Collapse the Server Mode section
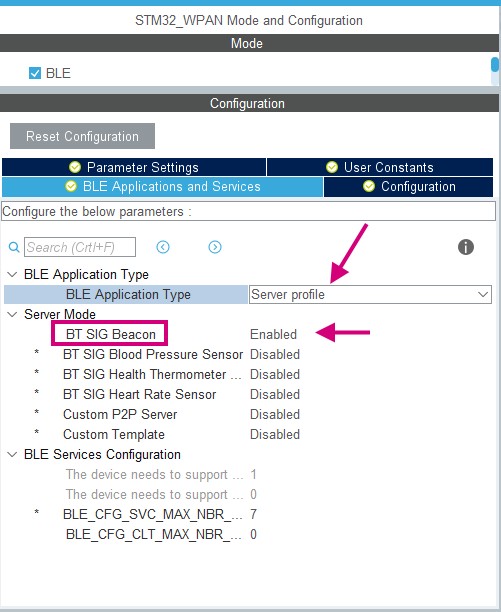 coord(12,314)
